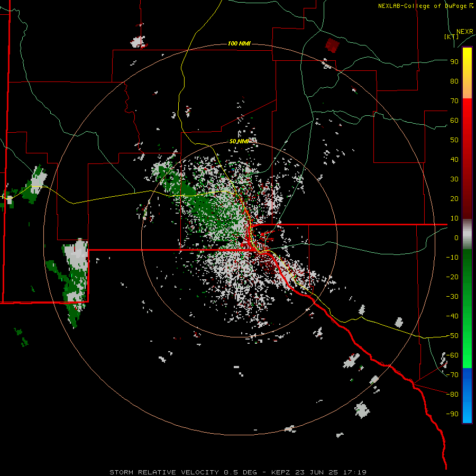Click the 23 JUN 25 date text
Screen dimensions: 476x476
[316, 472]
